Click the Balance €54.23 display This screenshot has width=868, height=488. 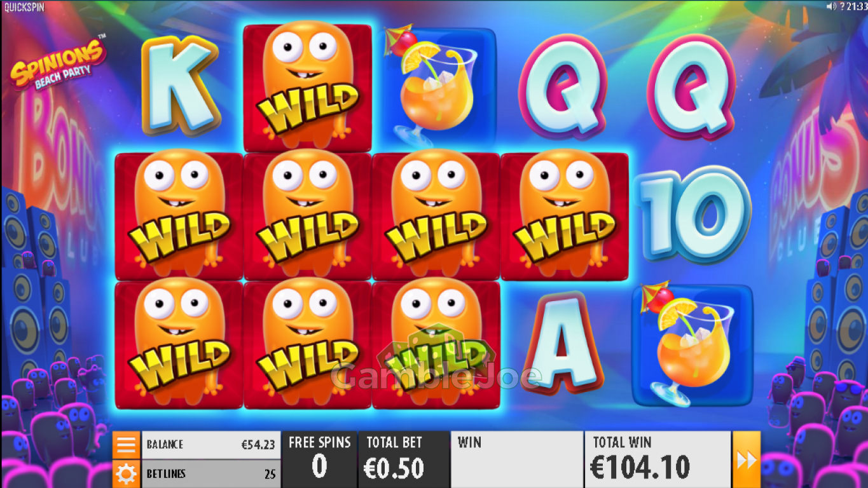[x=211, y=445]
